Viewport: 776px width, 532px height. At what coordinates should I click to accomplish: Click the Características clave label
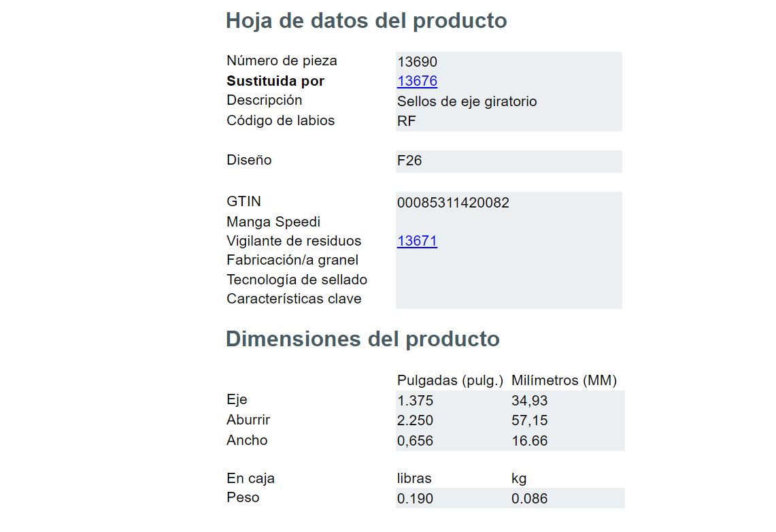(294, 299)
